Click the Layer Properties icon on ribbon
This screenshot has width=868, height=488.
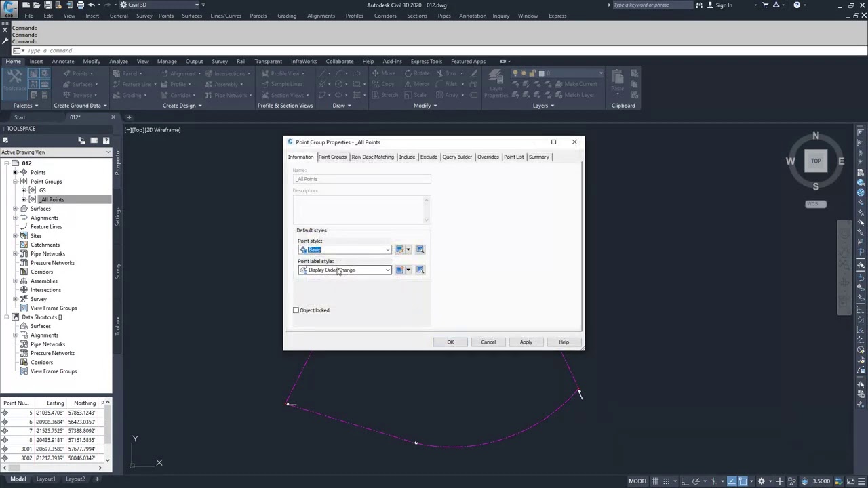tap(496, 82)
